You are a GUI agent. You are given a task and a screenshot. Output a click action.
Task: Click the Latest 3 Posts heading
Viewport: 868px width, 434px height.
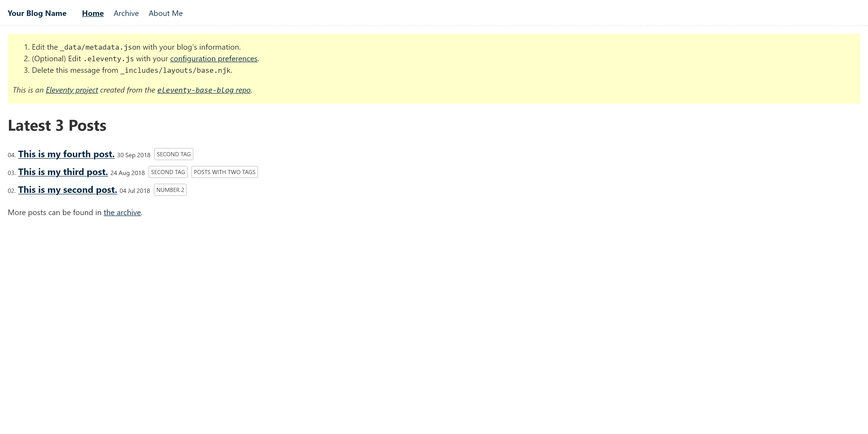[x=57, y=125]
